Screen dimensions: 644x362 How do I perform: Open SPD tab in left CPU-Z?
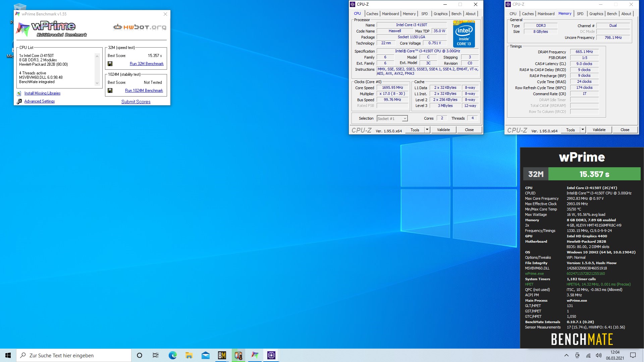pos(424,14)
